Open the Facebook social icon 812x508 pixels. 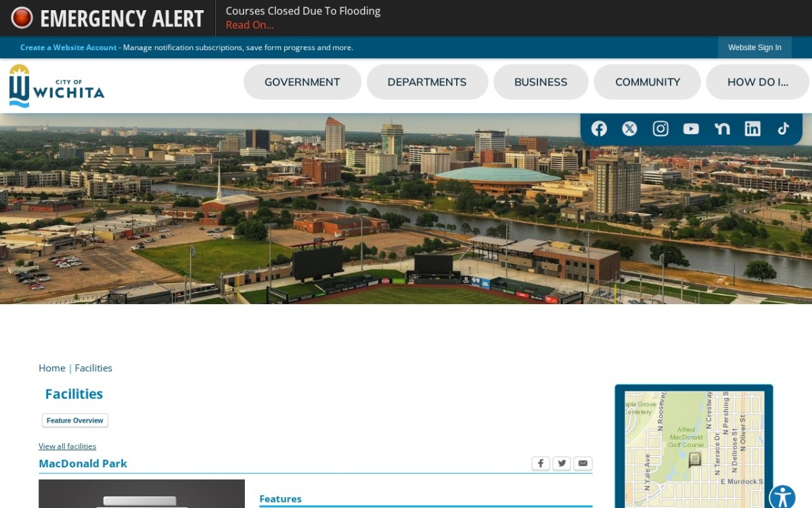pos(599,129)
